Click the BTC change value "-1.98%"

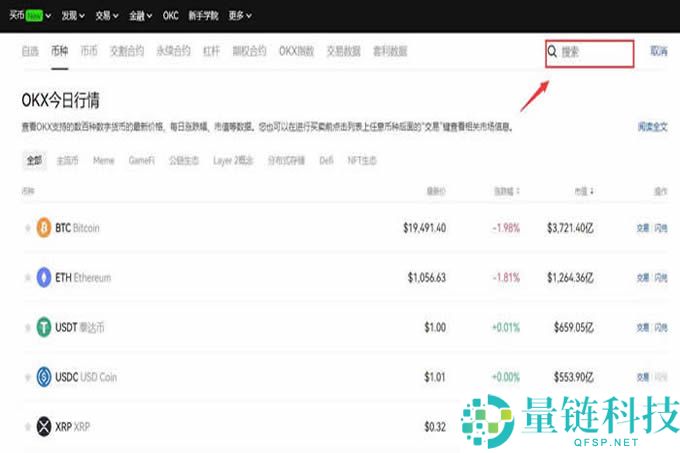coord(506,228)
